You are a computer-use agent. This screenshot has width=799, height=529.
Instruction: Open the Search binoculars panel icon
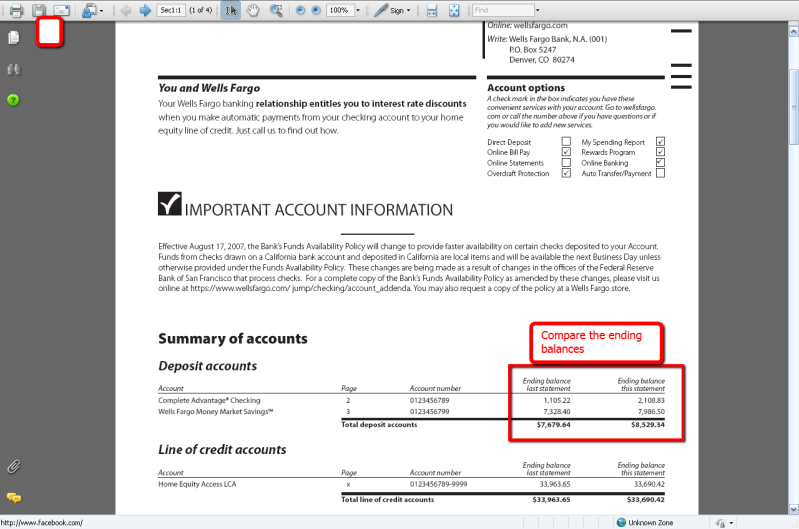tap(14, 69)
